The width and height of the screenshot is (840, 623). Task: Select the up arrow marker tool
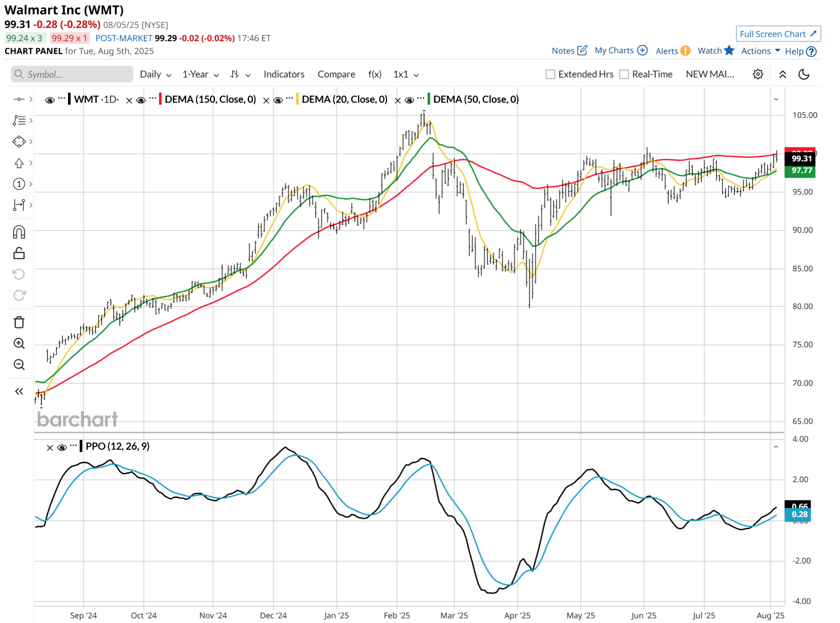pos(19,163)
